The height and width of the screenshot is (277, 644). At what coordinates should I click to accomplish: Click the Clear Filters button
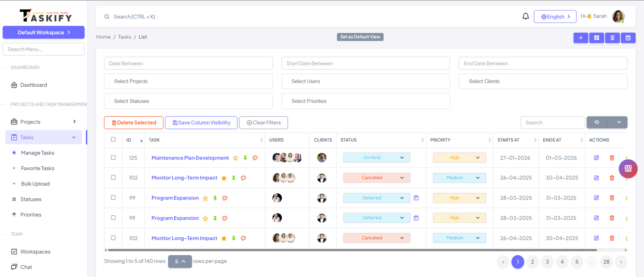click(x=264, y=123)
